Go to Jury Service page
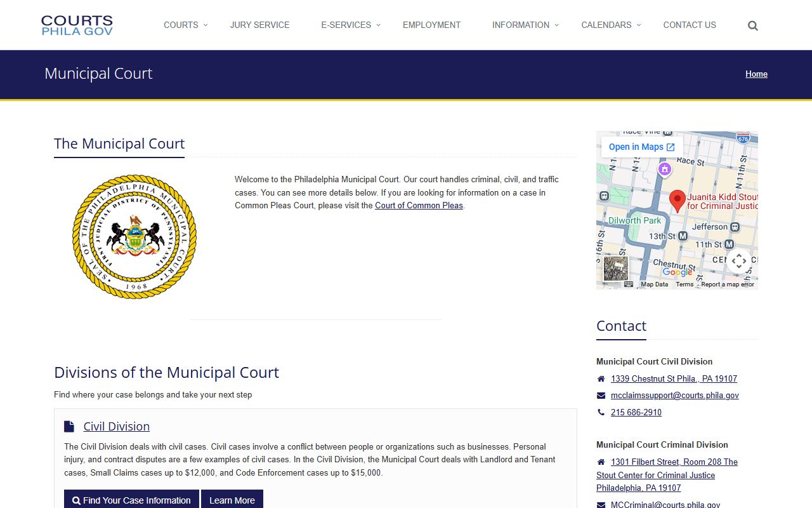The width and height of the screenshot is (812, 508). pos(259,25)
